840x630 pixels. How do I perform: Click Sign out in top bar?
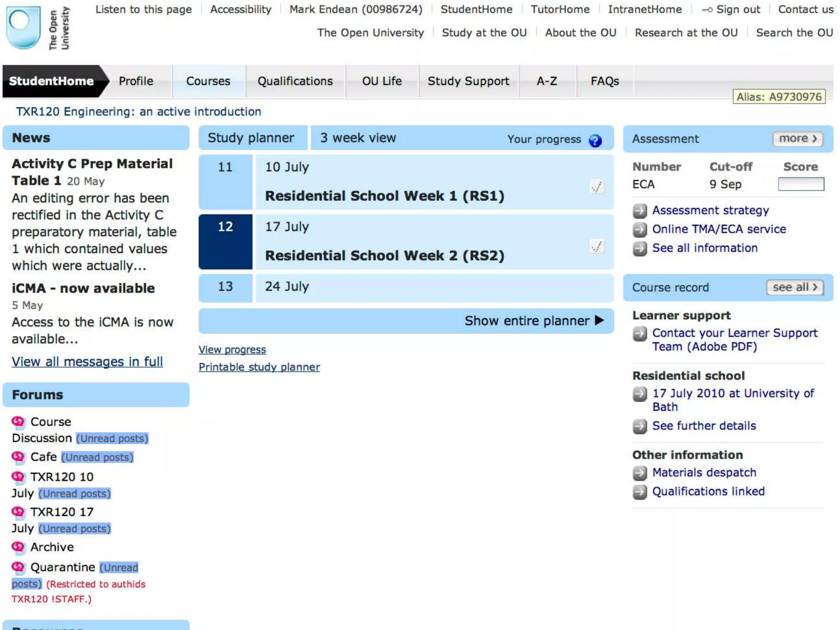click(x=737, y=9)
